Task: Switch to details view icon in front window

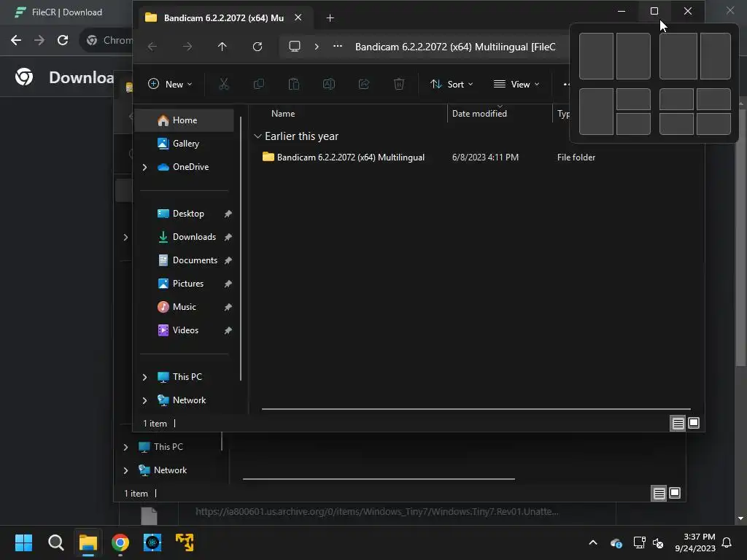Action: [x=678, y=423]
